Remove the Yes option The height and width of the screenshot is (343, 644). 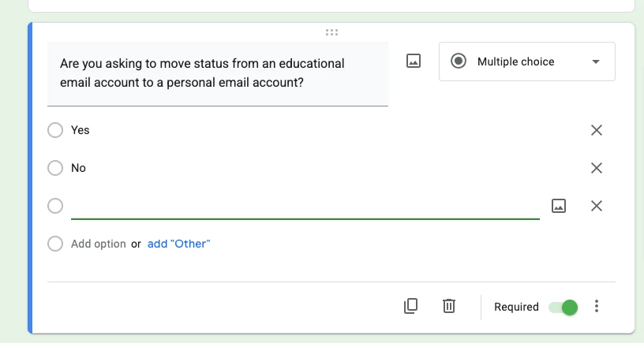[597, 130]
